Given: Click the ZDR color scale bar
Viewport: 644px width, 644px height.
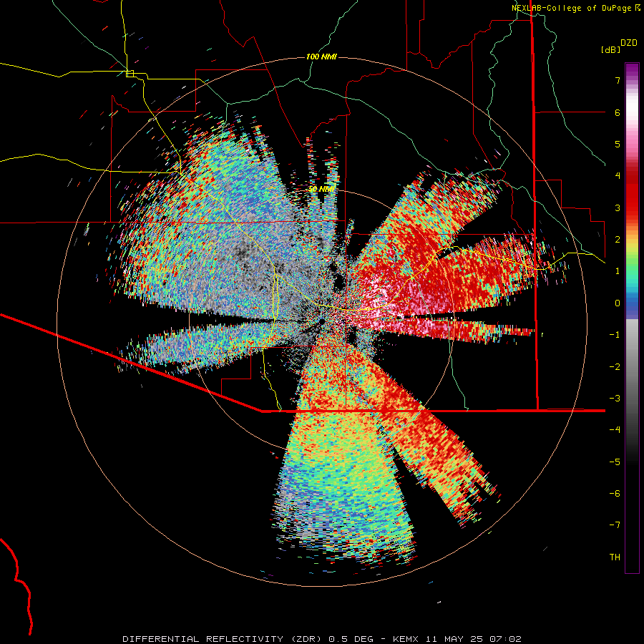Looking at the screenshot, I should coord(632,318).
